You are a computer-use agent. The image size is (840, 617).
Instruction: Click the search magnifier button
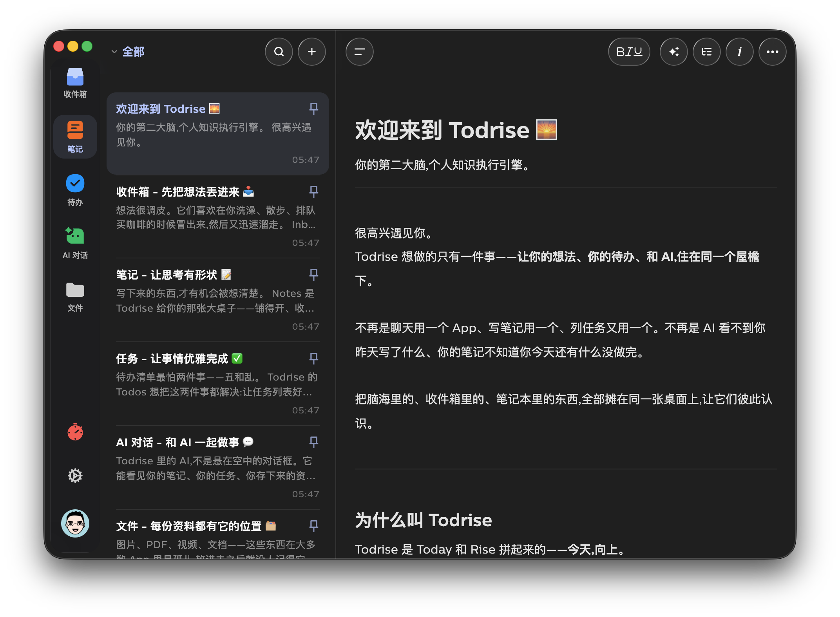[x=279, y=52]
